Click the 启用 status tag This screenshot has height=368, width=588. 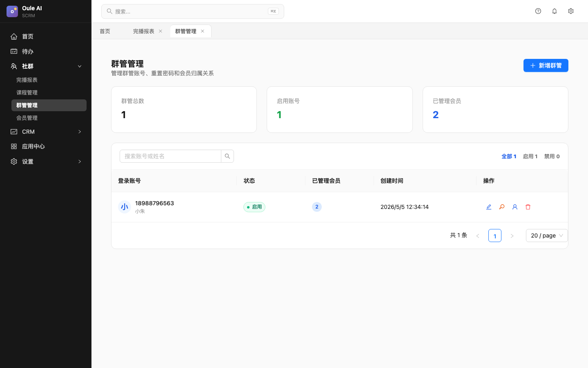point(254,207)
